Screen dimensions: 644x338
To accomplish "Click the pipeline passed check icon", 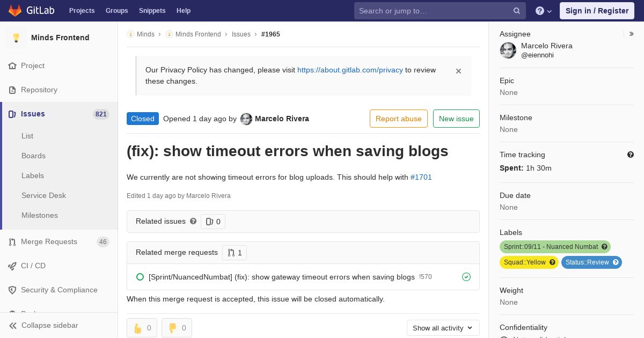I will [466, 277].
